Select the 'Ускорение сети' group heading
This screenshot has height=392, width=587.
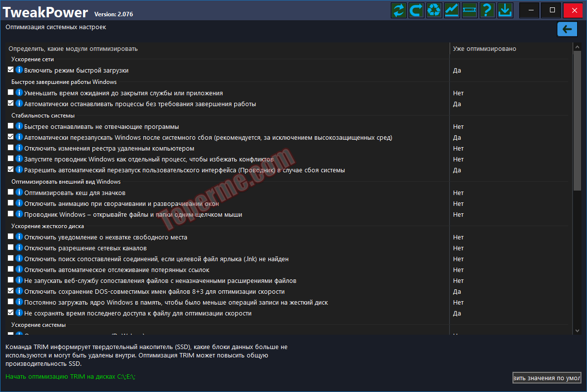33,59
